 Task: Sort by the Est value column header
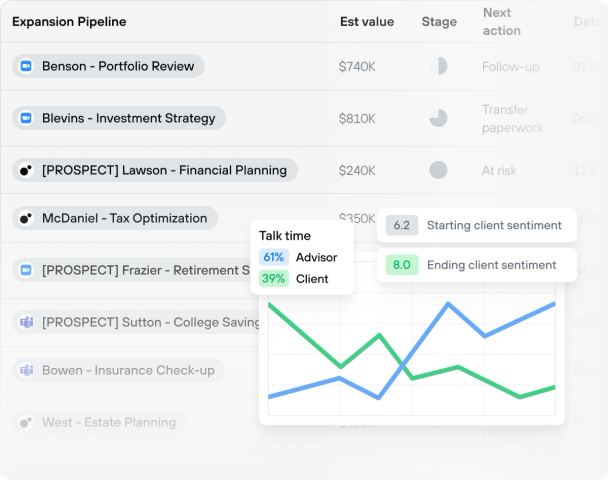tap(366, 21)
